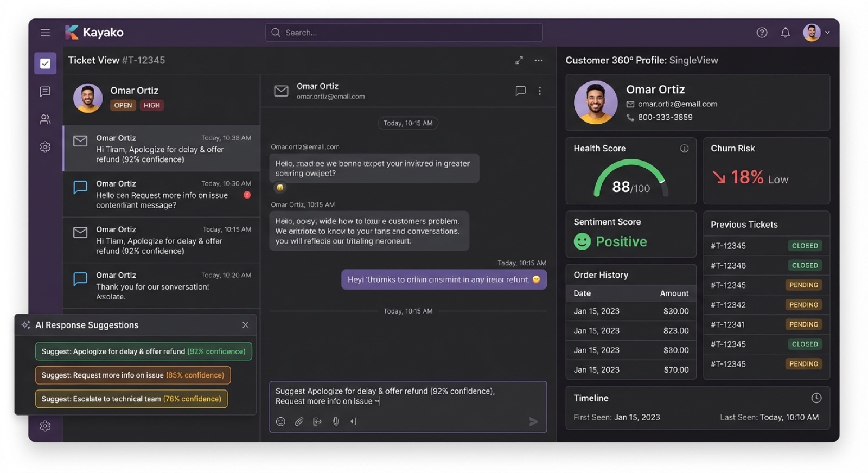Click the purple sent message bubble
Screen dimensions: 868x473
coord(444,279)
